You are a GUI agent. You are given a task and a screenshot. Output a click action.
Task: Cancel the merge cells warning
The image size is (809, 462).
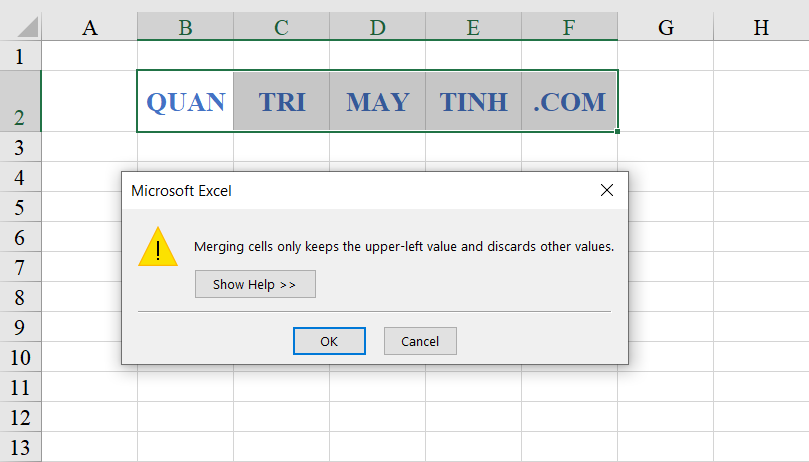click(420, 341)
